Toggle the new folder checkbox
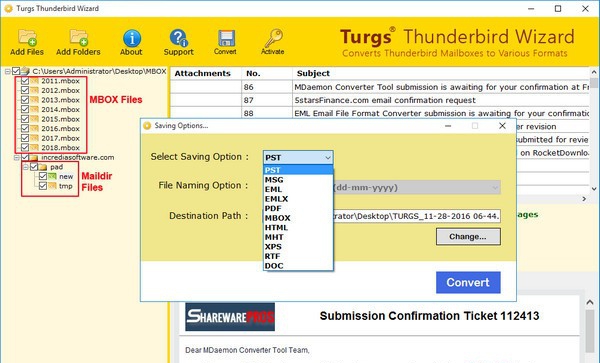The width and height of the screenshot is (600, 363). (x=43, y=176)
